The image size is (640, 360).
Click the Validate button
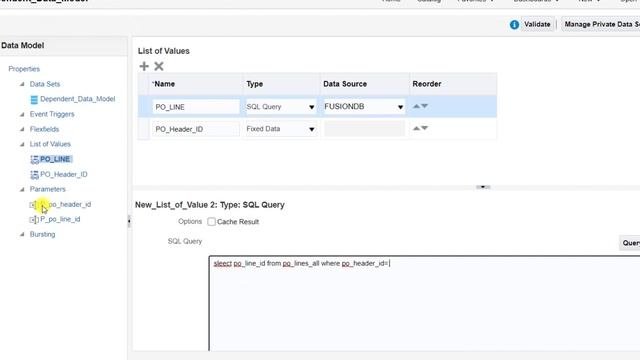click(537, 24)
